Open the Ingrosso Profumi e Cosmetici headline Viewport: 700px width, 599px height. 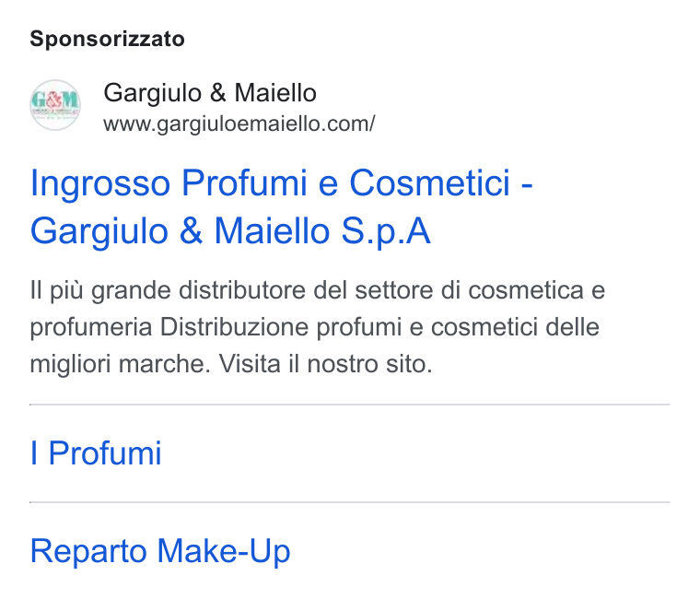(281, 182)
